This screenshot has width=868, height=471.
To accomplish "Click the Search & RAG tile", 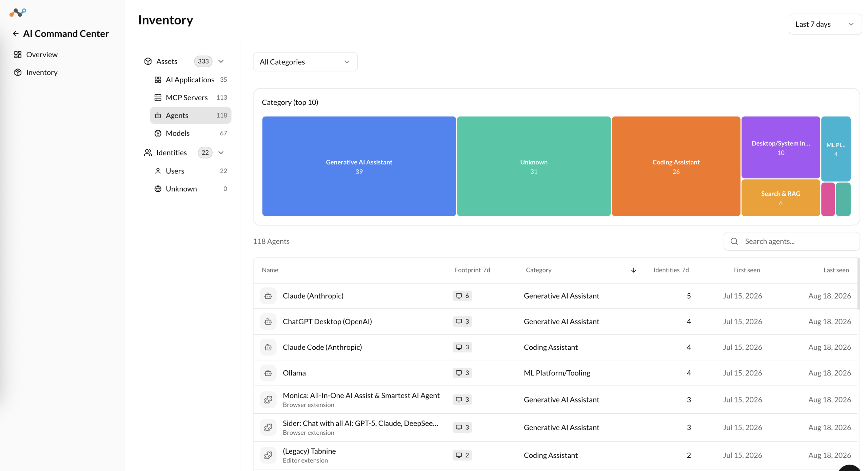I will (x=781, y=198).
